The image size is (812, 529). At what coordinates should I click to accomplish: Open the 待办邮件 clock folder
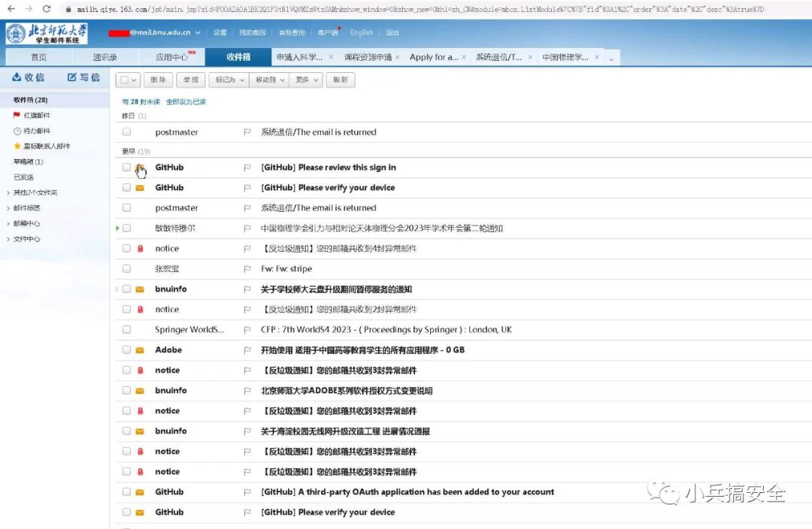click(32, 131)
